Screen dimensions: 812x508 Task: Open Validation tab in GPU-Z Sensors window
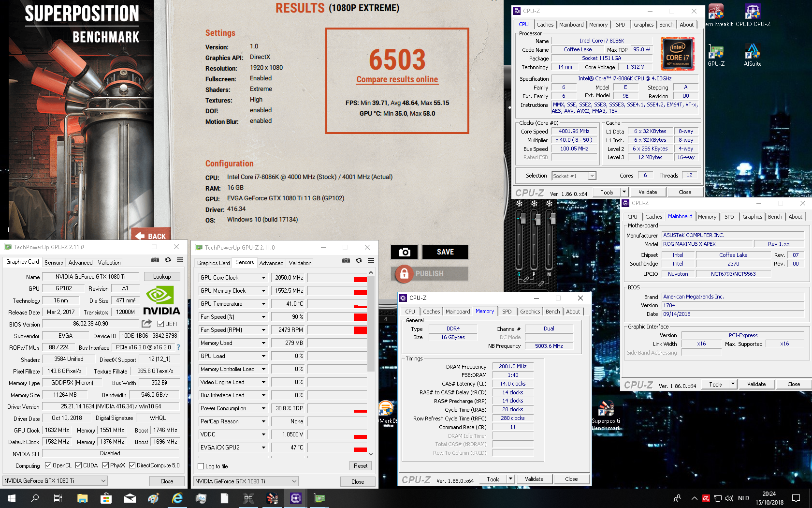pyautogui.click(x=300, y=263)
